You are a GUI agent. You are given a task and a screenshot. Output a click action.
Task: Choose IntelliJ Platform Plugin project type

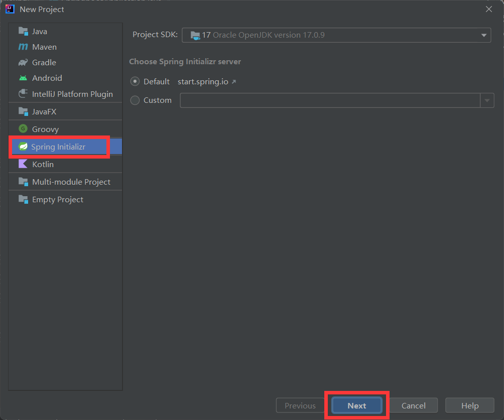(x=65, y=94)
